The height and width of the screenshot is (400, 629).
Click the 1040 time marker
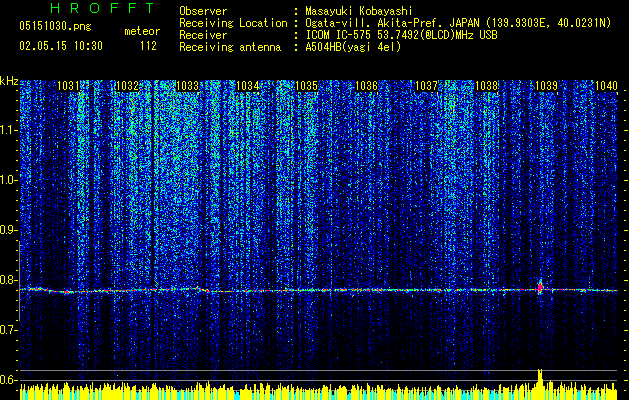[x=606, y=86]
